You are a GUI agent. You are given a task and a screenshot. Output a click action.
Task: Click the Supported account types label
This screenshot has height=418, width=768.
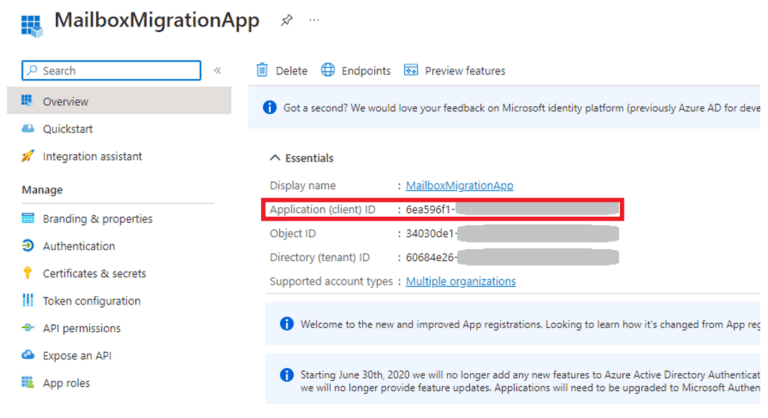click(331, 281)
